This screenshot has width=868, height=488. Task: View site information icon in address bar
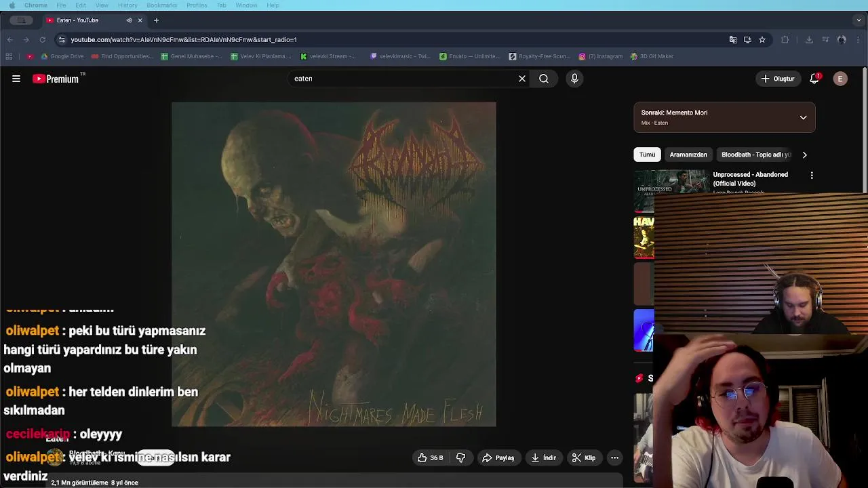[62, 40]
